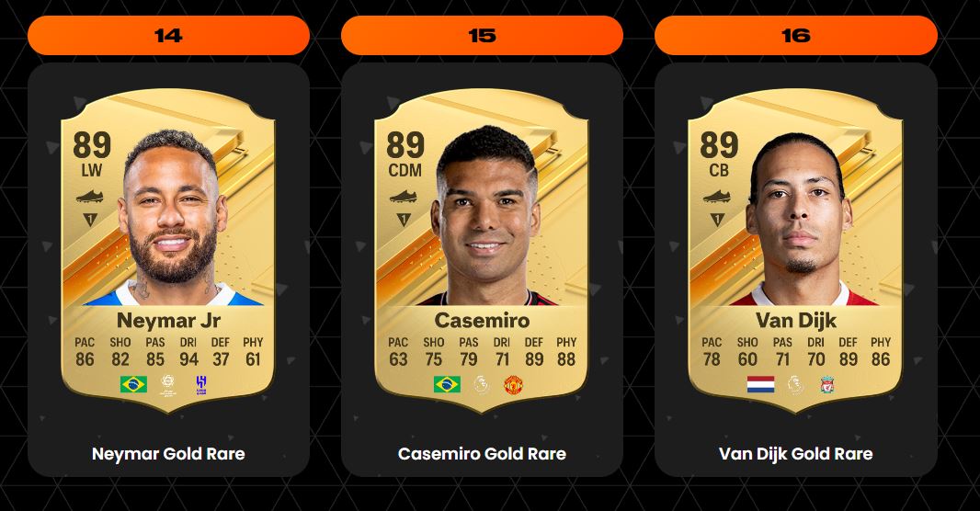Click the Brazil flag on Neymar's card
This screenshot has width=980, height=511.
[x=133, y=383]
